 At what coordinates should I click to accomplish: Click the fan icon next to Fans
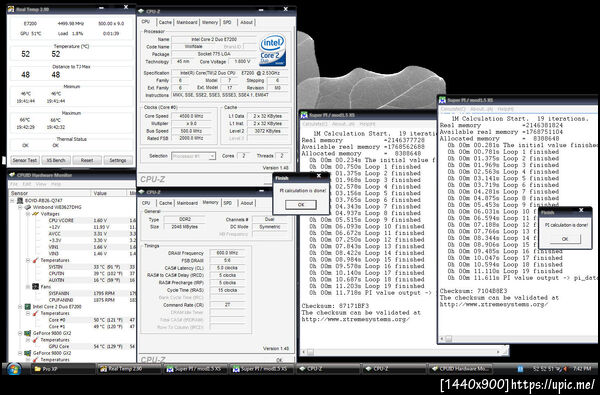coord(36,286)
